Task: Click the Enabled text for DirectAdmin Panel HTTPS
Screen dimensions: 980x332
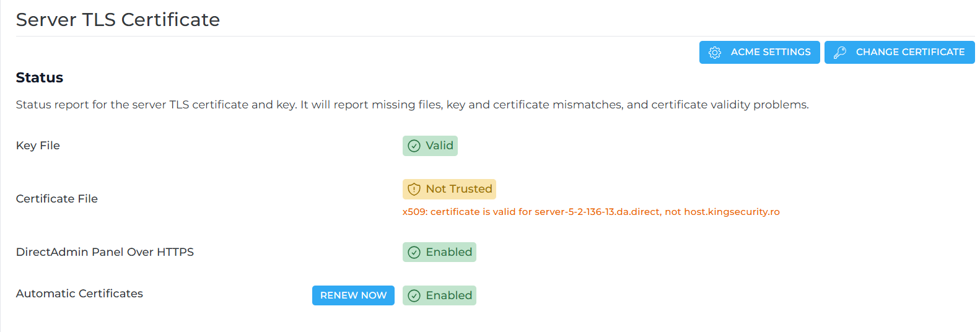Action: click(448, 252)
